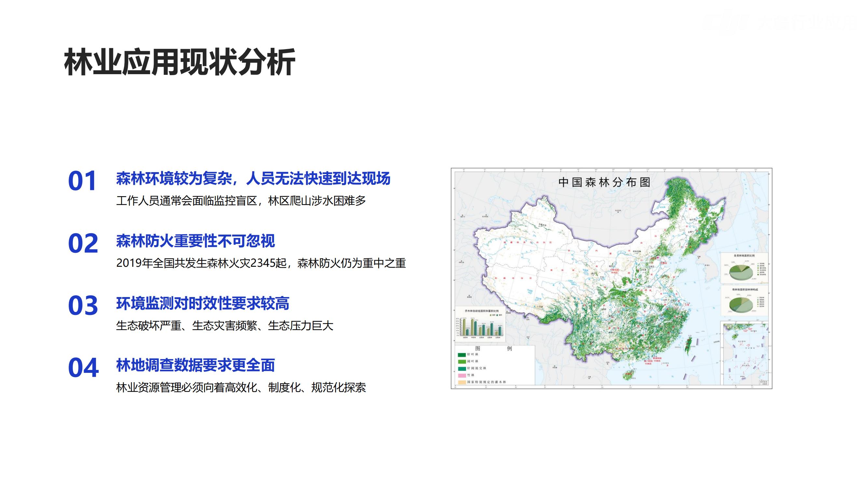Image resolution: width=868 pixels, height=488 pixels.
Task: Click the map title 中国森林分布图
Action: point(604,183)
